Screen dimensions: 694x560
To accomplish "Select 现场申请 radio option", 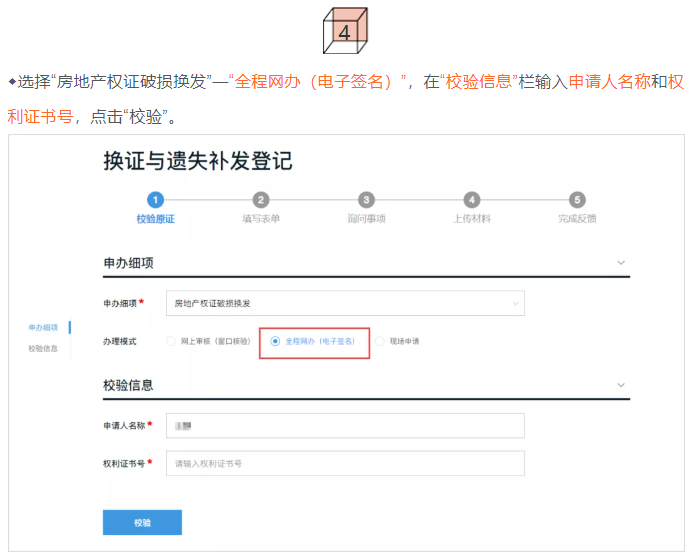I will [380, 341].
